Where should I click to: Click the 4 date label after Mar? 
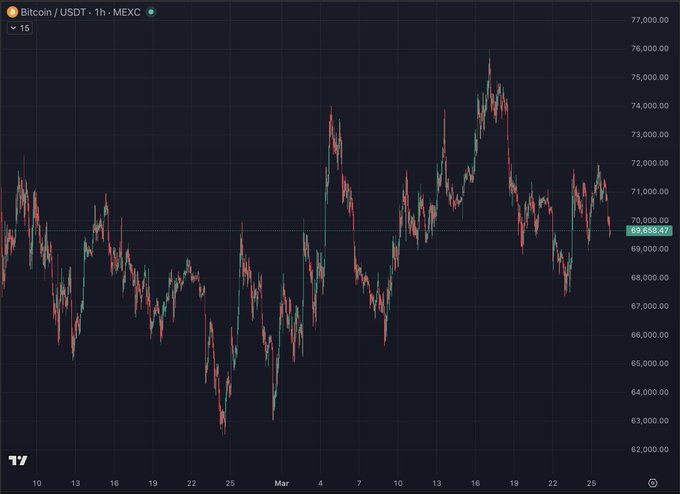(320, 482)
